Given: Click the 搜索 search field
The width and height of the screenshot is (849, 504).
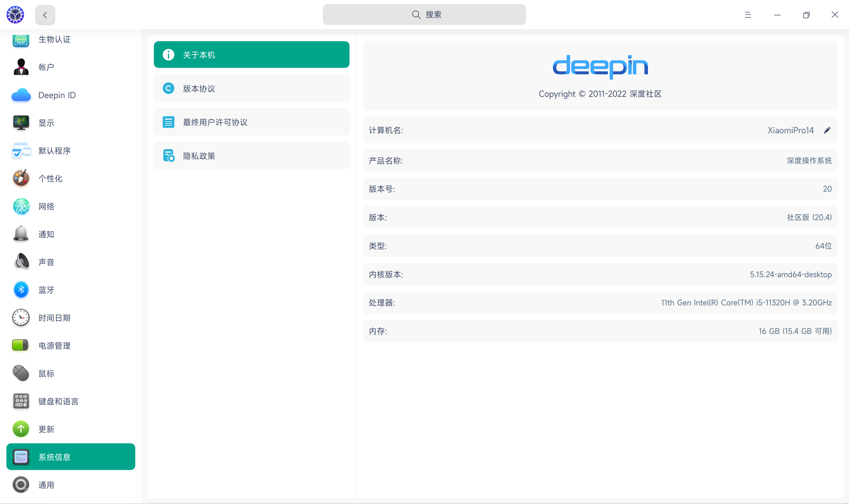Looking at the screenshot, I should coord(424,14).
